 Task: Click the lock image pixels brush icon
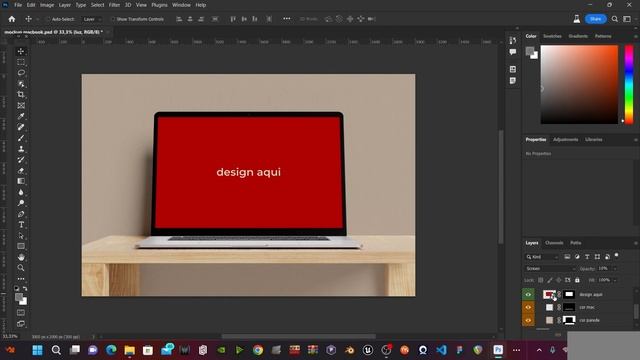point(550,280)
